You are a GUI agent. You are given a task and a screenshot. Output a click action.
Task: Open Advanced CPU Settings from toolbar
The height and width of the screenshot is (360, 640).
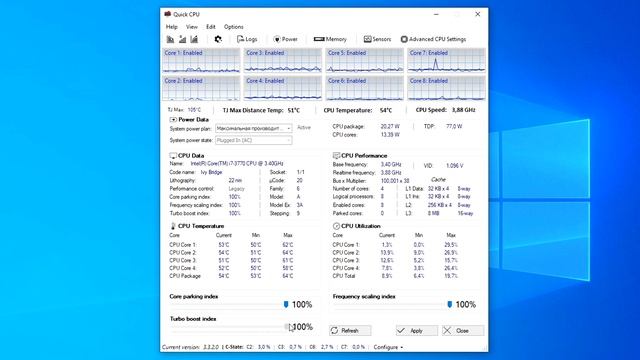click(x=433, y=39)
